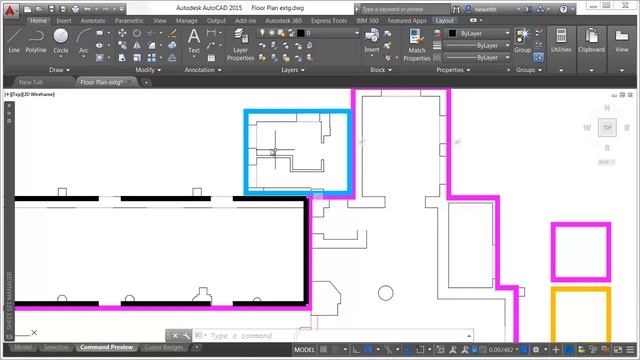This screenshot has width=640, height=360.
Task: Toggle Ortho mode in status bar
Action: click(356, 350)
